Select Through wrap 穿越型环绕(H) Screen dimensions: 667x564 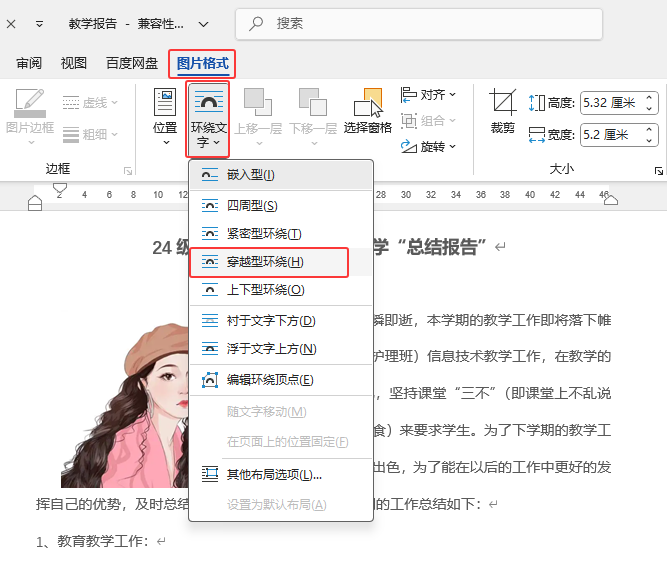coord(281,262)
